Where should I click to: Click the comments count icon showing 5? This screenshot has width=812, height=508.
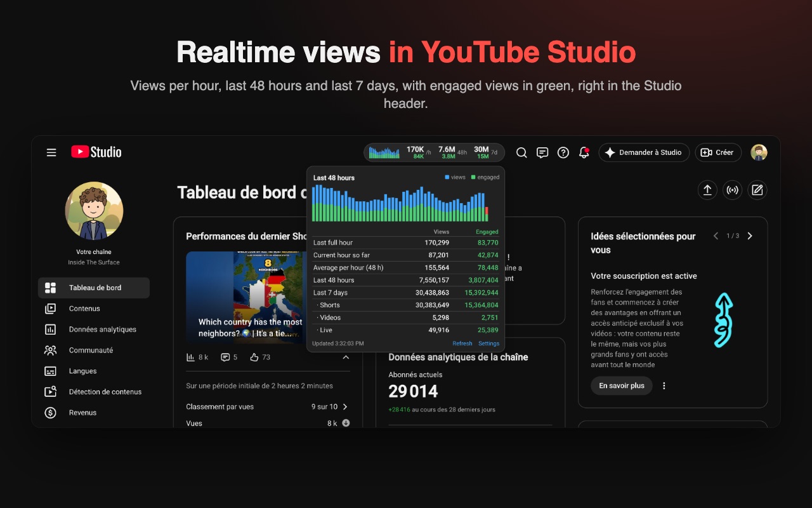pos(225,358)
